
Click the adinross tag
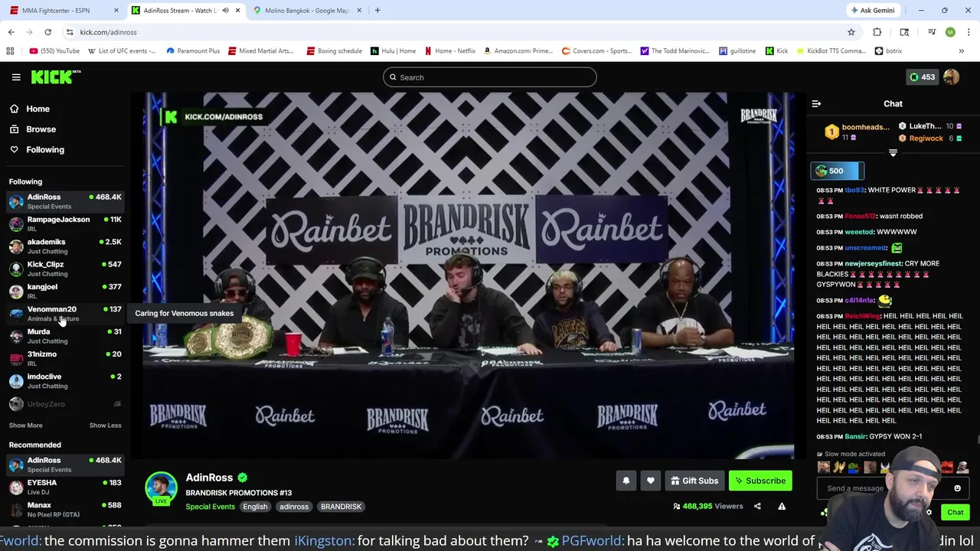point(294,507)
